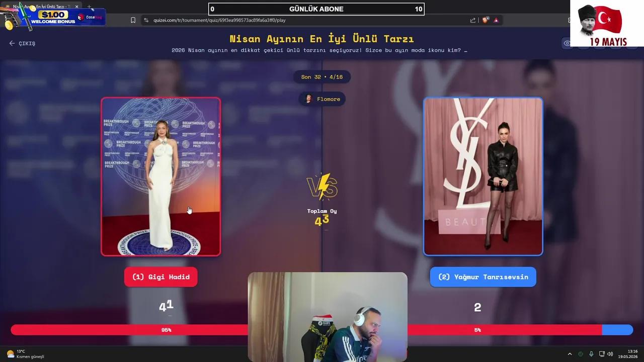Show hidden system tray icons

tap(570, 354)
